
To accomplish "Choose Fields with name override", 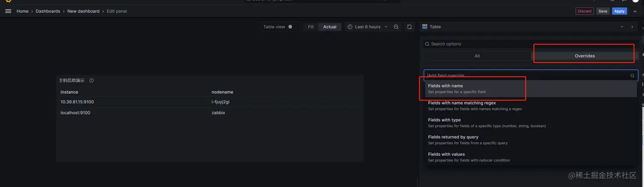I will 531,89.
